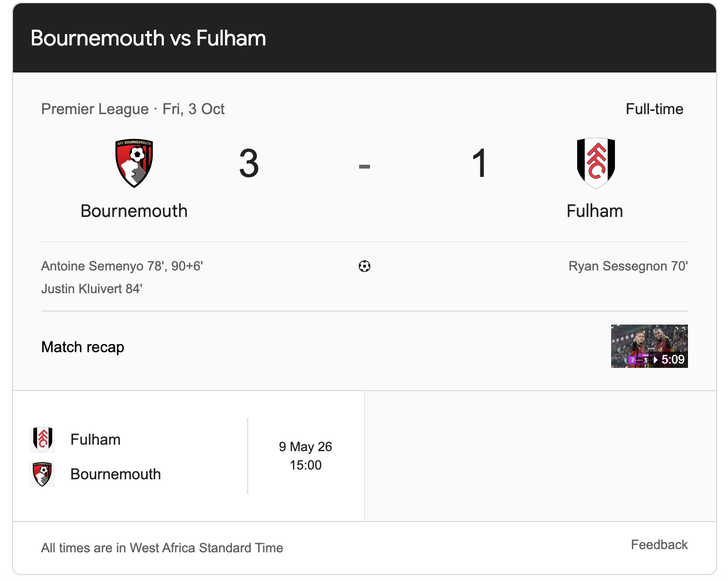Click the large Bournemouth club crest
This screenshot has width=728, height=581.
[x=134, y=163]
